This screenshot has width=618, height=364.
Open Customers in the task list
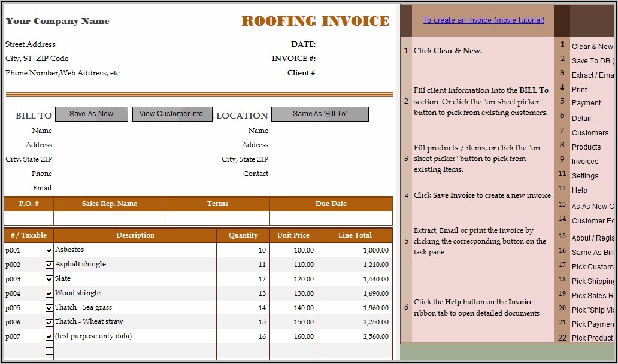click(589, 132)
